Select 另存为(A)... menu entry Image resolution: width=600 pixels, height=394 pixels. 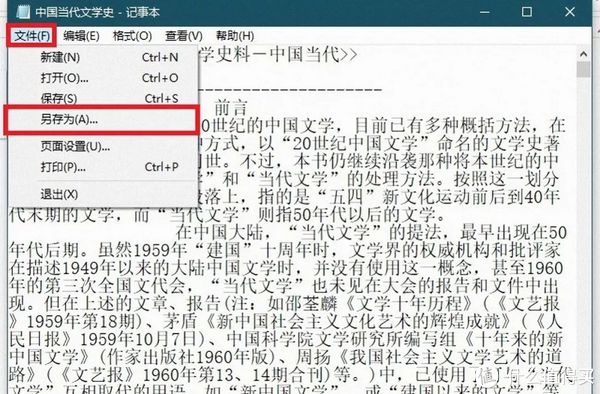(x=102, y=120)
